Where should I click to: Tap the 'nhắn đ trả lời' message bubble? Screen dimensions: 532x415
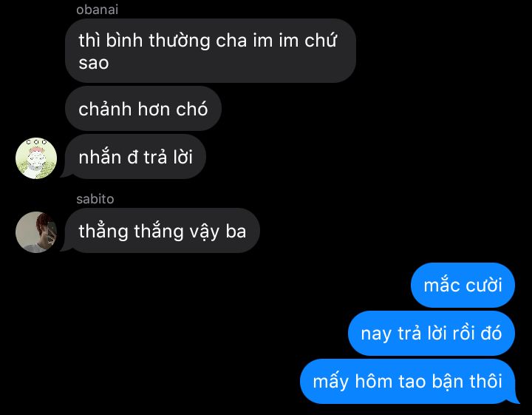click(135, 157)
